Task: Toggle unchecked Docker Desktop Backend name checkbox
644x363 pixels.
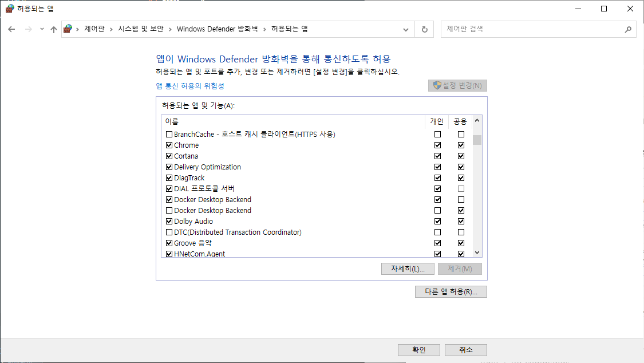Action: 169,210
